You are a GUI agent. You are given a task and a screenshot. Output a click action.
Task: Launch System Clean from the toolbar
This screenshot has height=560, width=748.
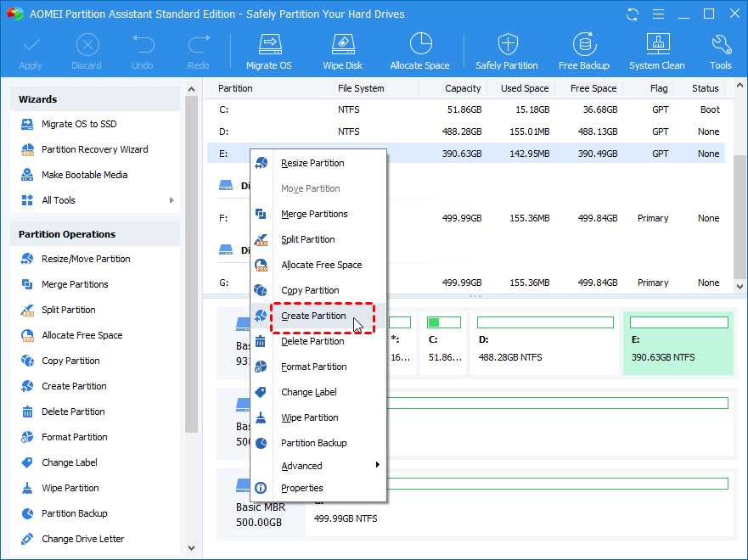(657, 52)
